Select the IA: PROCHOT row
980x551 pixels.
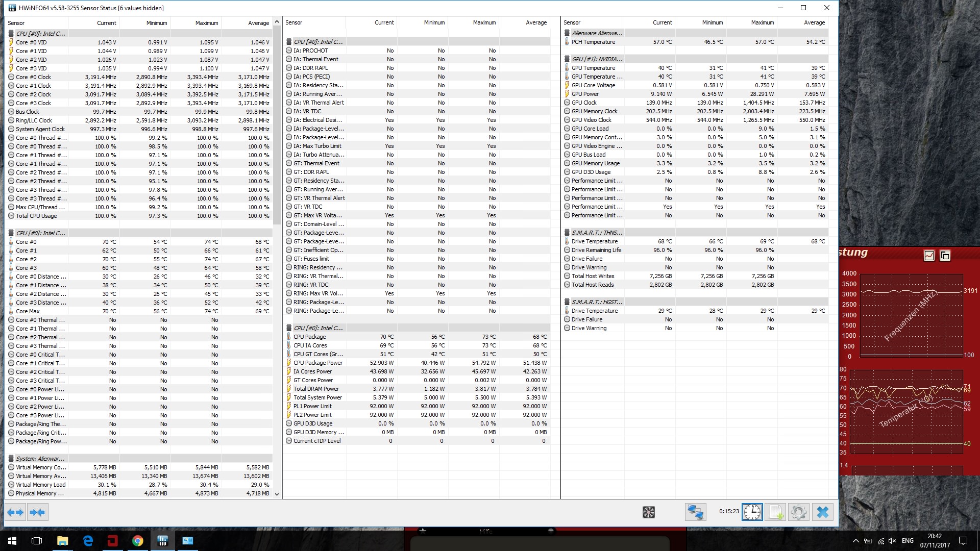(417, 51)
